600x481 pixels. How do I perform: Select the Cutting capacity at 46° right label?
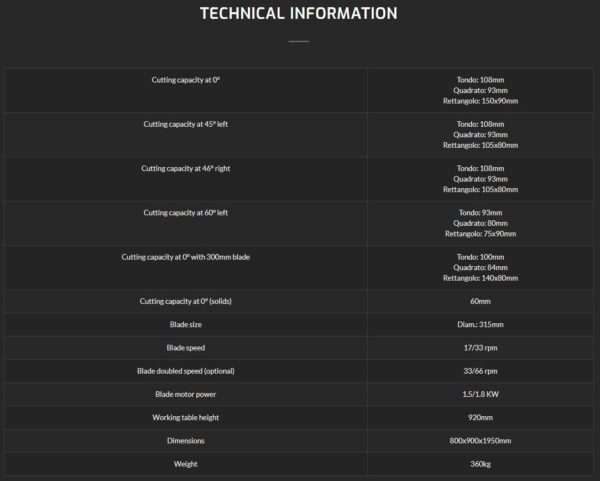click(x=186, y=168)
